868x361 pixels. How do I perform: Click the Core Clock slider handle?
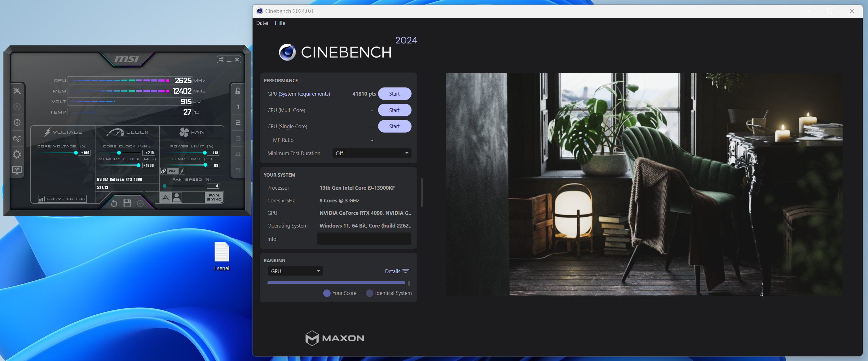(119, 153)
